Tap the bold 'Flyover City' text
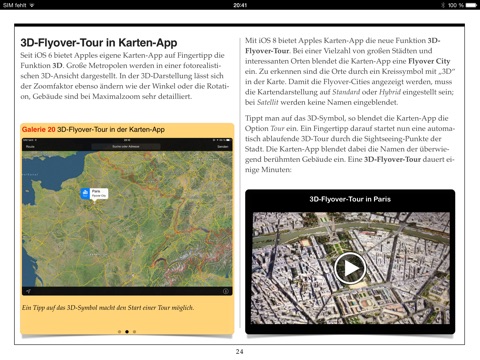480x360 pixels. (x=429, y=61)
